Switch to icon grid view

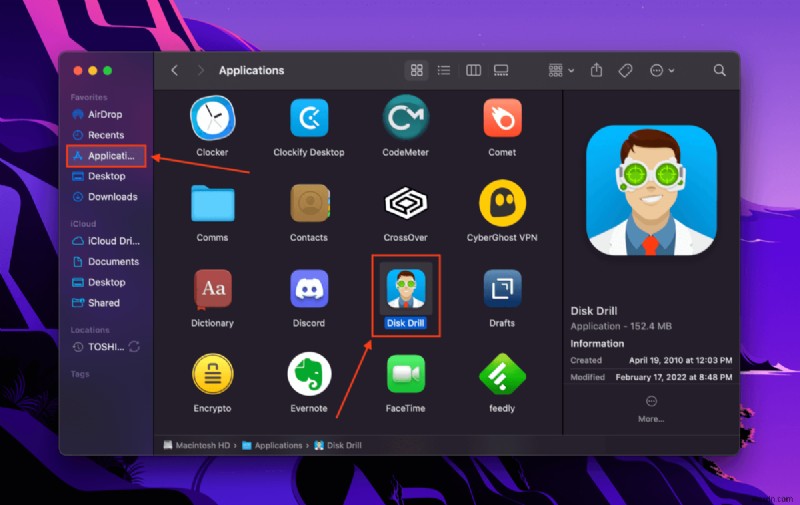click(417, 70)
